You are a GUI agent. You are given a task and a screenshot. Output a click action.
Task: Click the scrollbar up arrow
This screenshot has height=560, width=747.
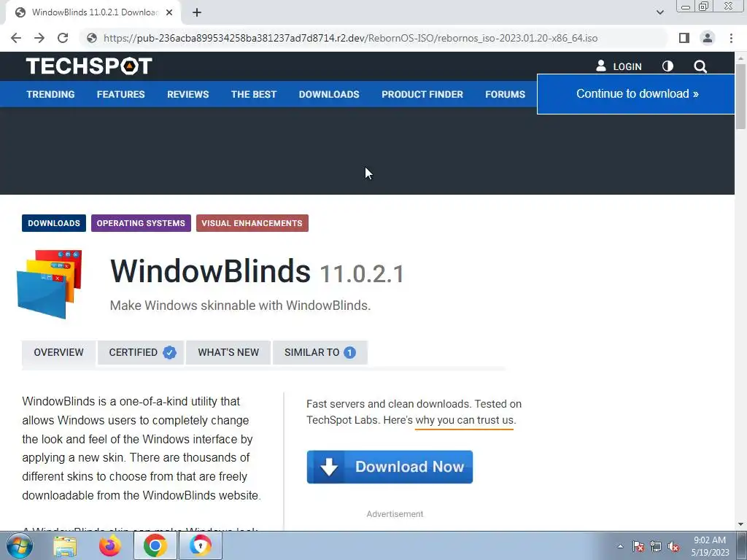pyautogui.click(x=740, y=58)
